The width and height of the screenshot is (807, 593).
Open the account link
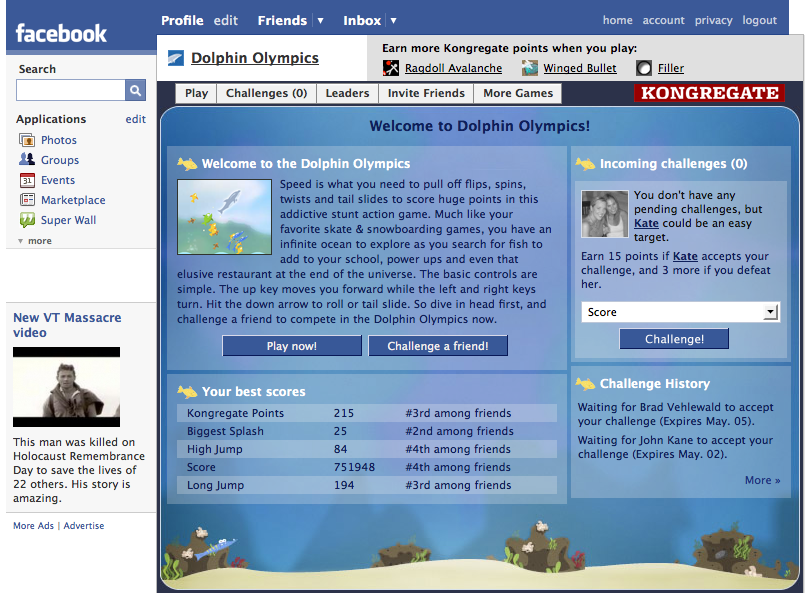[x=663, y=20]
